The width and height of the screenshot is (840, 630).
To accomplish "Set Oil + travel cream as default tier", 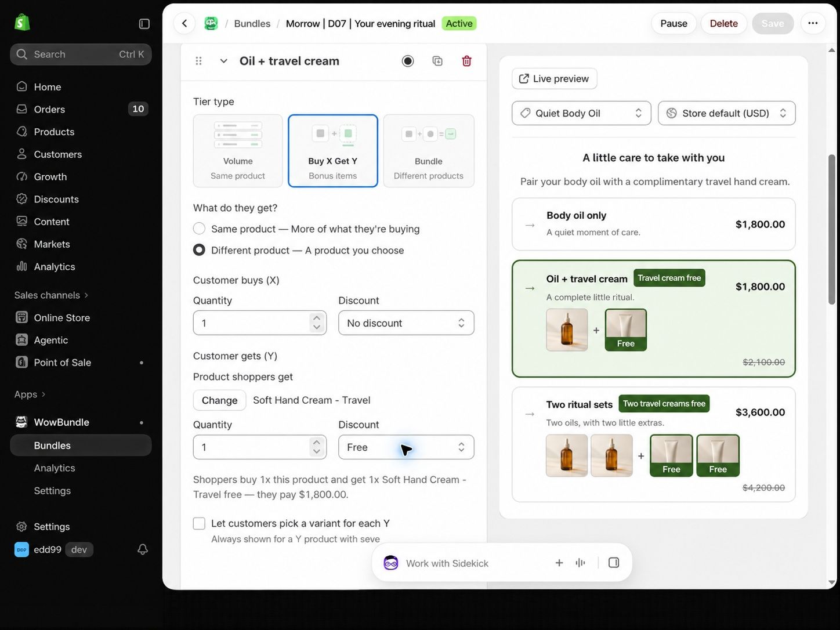I will pyautogui.click(x=408, y=61).
